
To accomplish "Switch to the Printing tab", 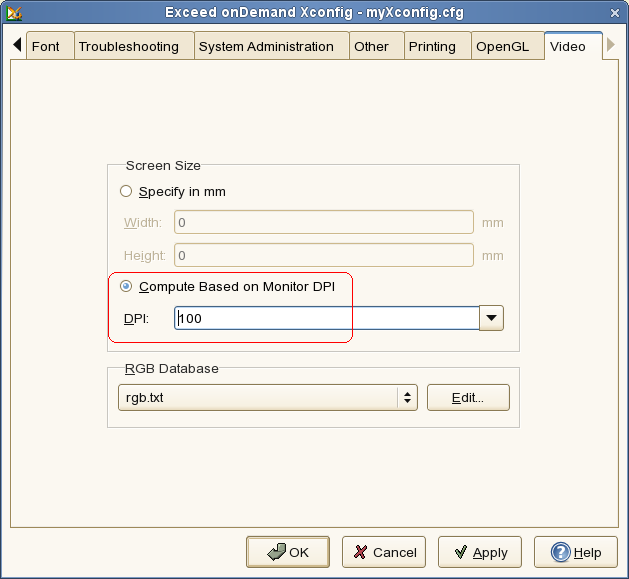I will point(432,46).
